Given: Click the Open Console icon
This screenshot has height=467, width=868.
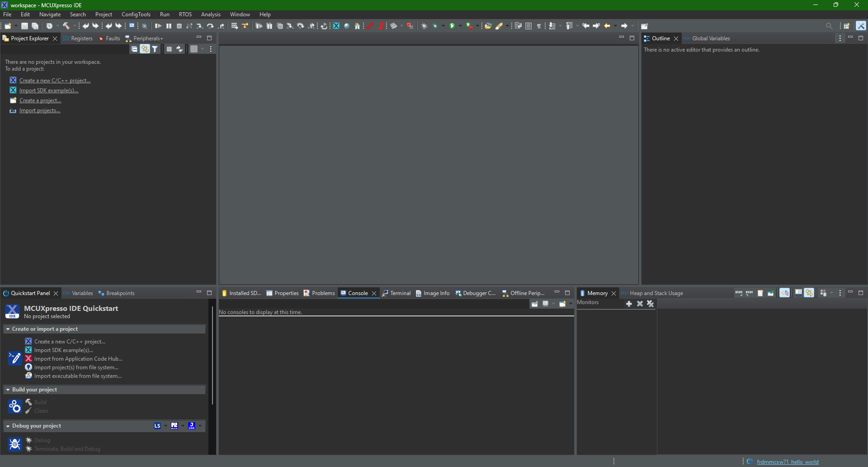Looking at the screenshot, I should (x=562, y=304).
